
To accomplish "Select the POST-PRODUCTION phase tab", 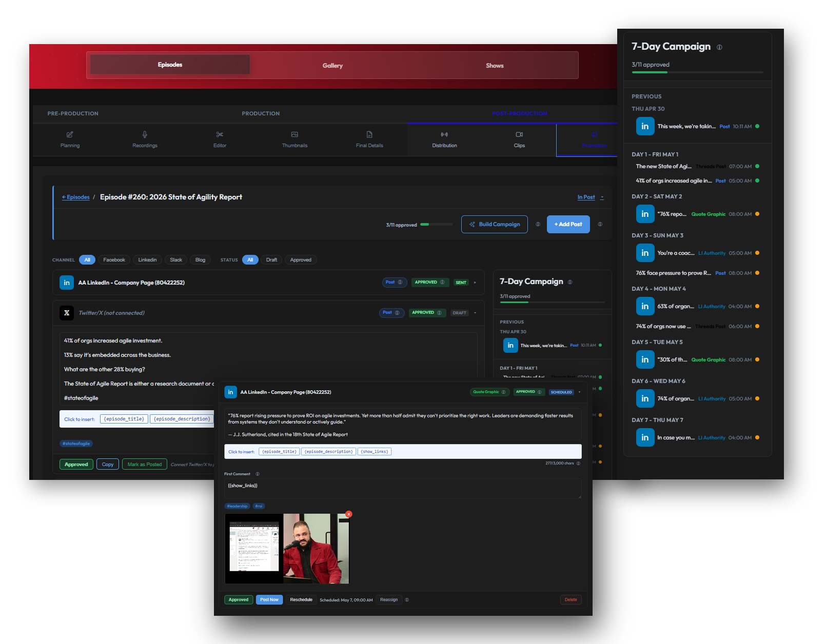I will click(520, 114).
